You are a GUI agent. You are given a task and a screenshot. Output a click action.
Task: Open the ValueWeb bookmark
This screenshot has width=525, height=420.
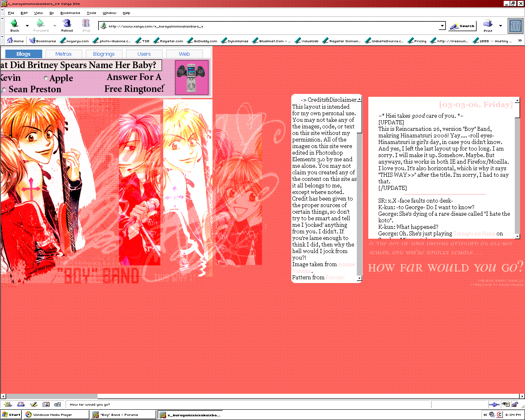click(x=307, y=41)
